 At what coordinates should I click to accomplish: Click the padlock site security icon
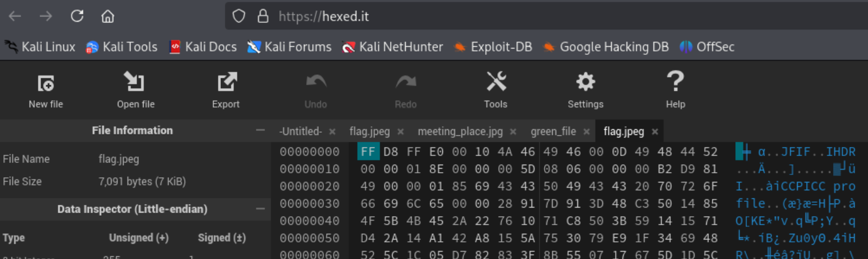263,17
